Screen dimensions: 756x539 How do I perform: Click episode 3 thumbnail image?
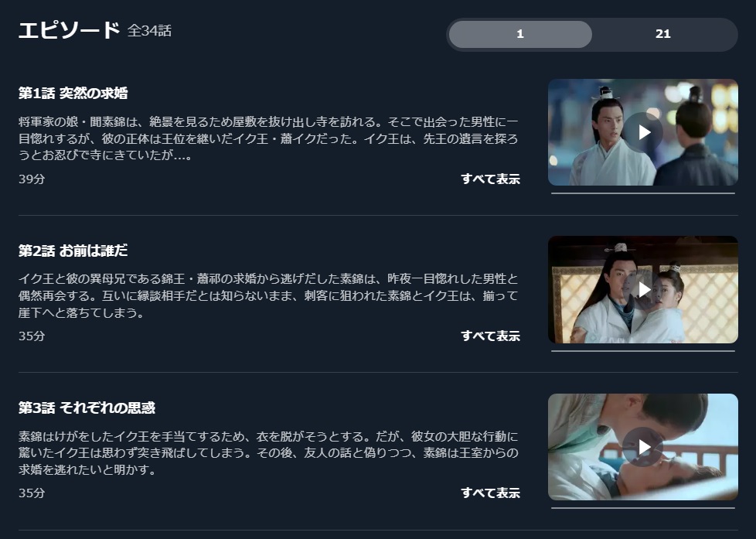tap(643, 447)
